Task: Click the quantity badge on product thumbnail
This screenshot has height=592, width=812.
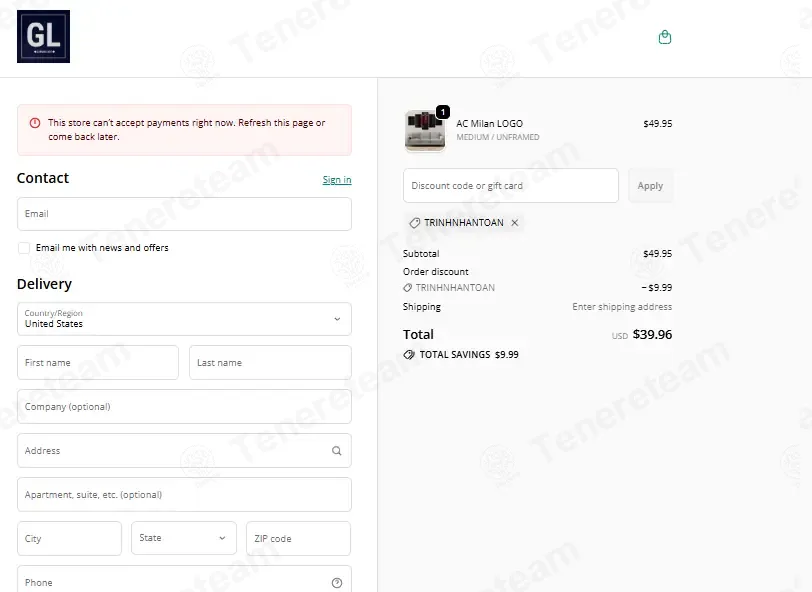Action: click(443, 112)
